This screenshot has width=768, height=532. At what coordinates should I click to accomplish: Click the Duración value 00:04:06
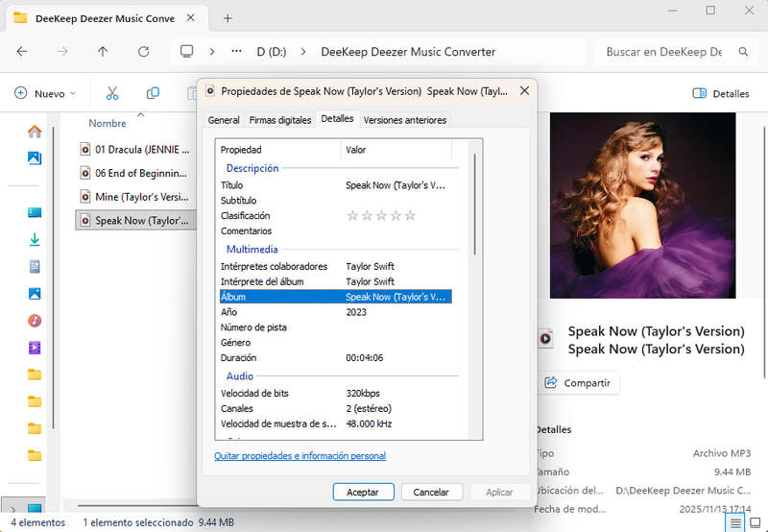(x=365, y=357)
